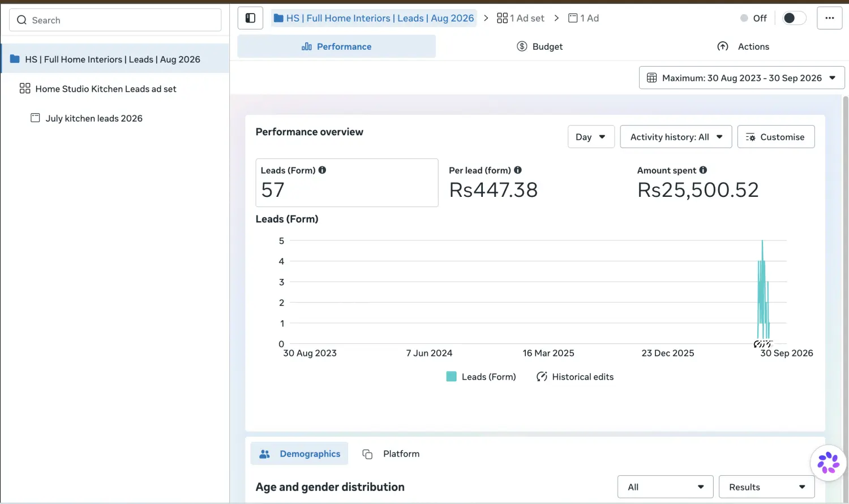The width and height of the screenshot is (849, 504).
Task: Open the Maximum date range dropdown
Action: point(741,77)
